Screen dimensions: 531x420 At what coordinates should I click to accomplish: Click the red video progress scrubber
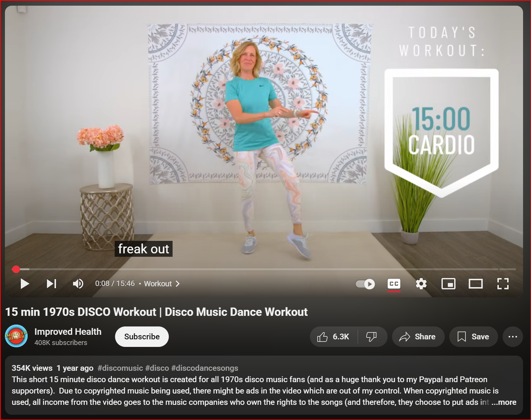pos(16,269)
